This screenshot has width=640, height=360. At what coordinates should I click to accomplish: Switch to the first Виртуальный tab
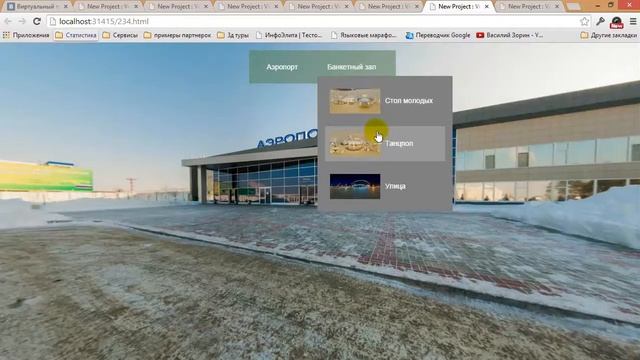click(x=37, y=7)
